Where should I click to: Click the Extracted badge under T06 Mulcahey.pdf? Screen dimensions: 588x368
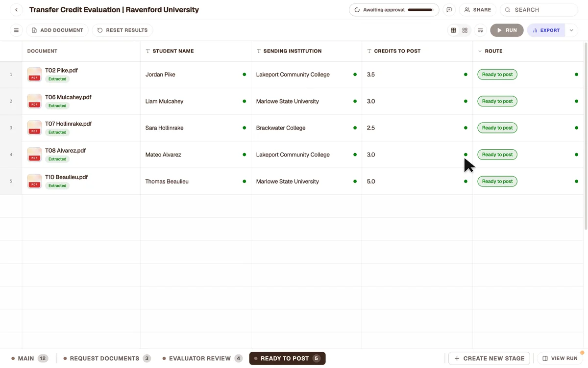point(57,106)
